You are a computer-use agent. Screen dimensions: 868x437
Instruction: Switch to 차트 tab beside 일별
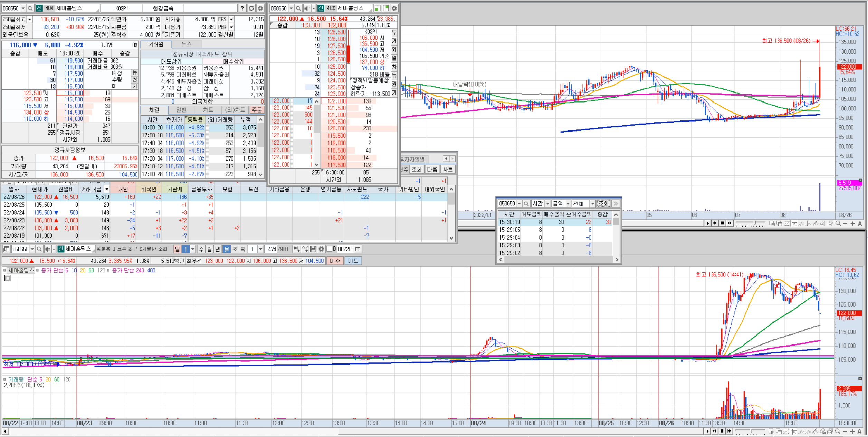click(208, 110)
